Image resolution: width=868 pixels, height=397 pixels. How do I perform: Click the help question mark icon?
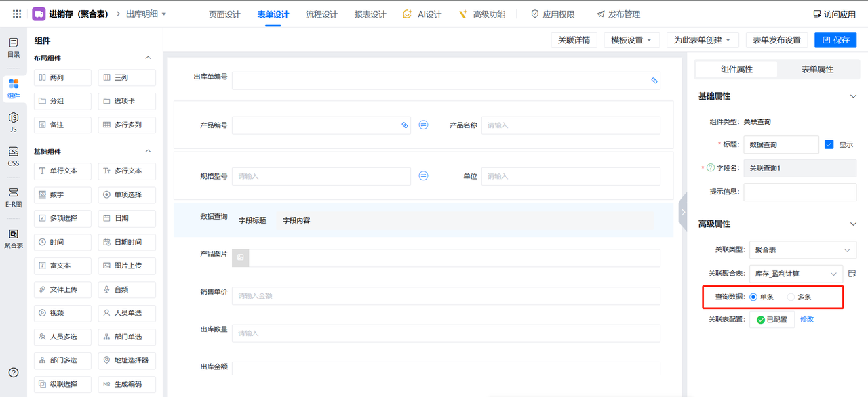click(14, 373)
